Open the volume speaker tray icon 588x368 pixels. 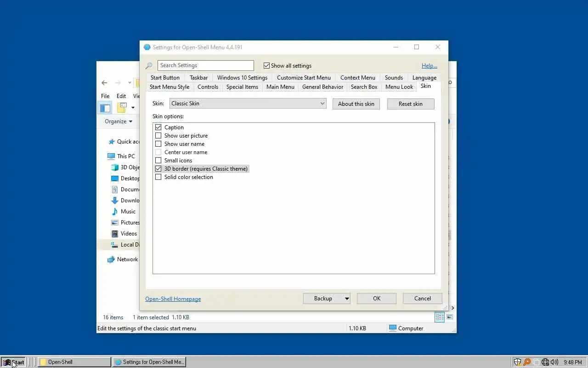click(x=554, y=362)
